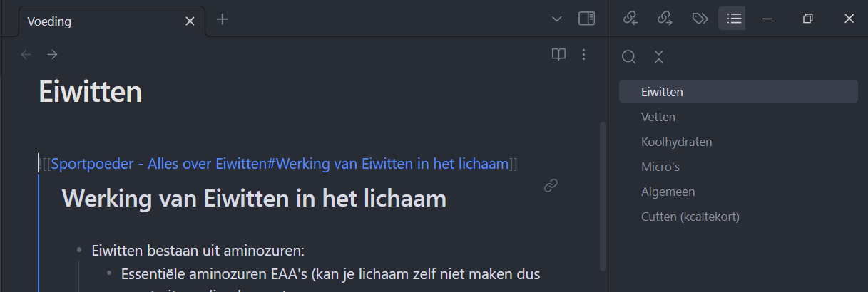This screenshot has width=868, height=292.
Task: Navigate back with the left arrow
Action: pyautogui.click(x=26, y=54)
